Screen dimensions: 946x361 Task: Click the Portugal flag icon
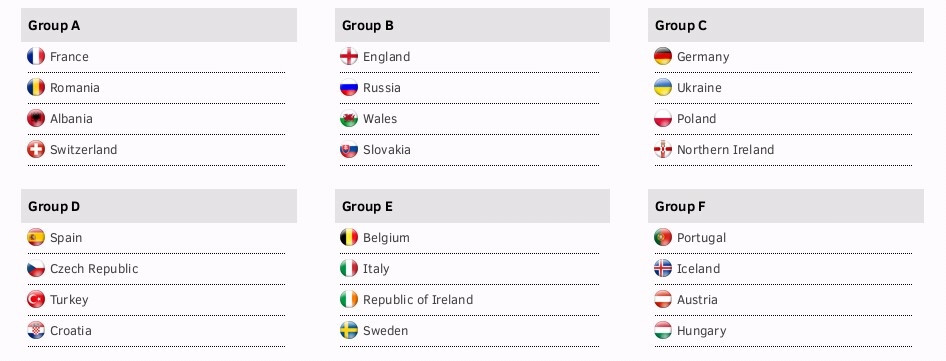pos(662,238)
